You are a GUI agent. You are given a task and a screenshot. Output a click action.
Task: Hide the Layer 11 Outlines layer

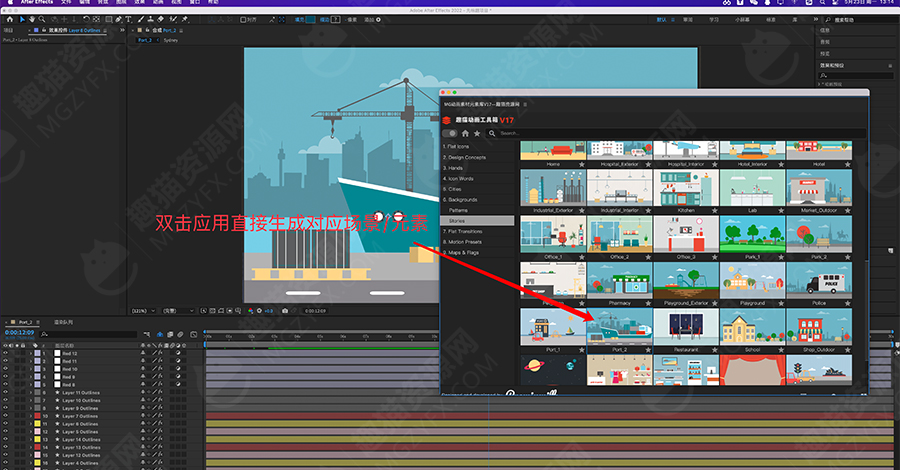click(x=6, y=393)
